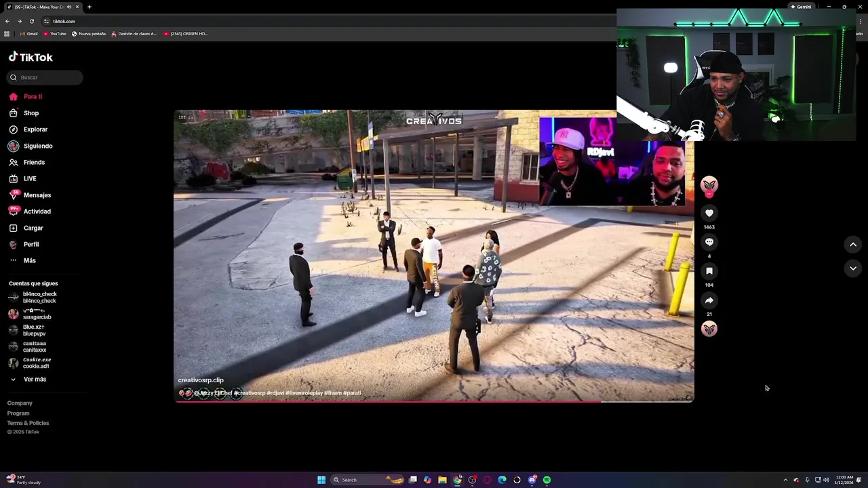Click the TikTok logo
868x488 pixels.
click(31, 57)
